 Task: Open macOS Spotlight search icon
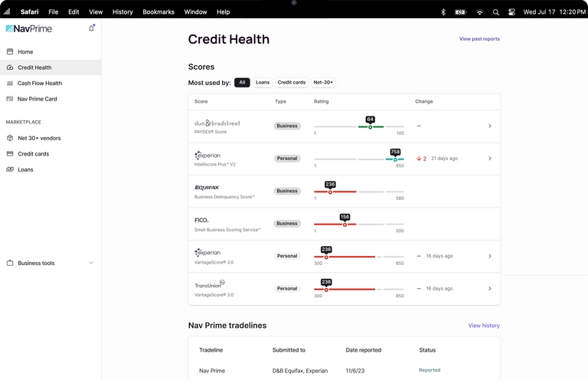(496, 12)
